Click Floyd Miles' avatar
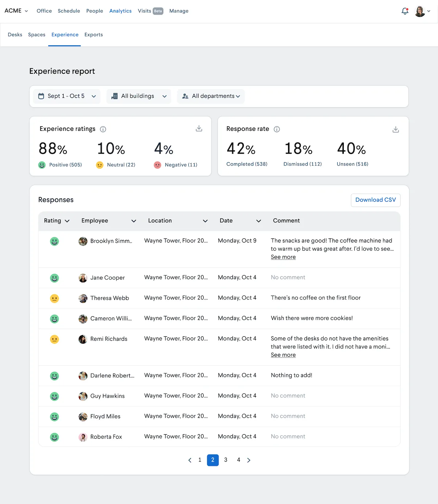Image resolution: width=438 pixels, height=504 pixels. point(83,417)
